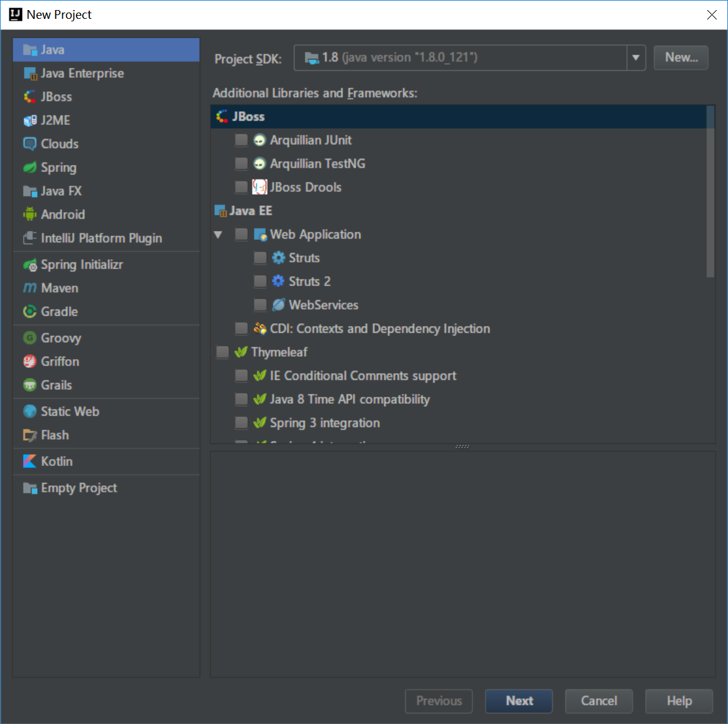
Task: Click the WebServices icon
Action: tap(278, 305)
